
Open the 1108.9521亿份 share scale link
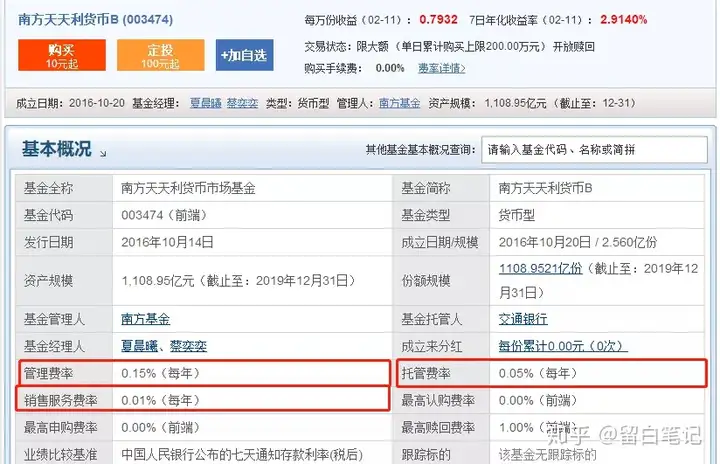[540, 268]
